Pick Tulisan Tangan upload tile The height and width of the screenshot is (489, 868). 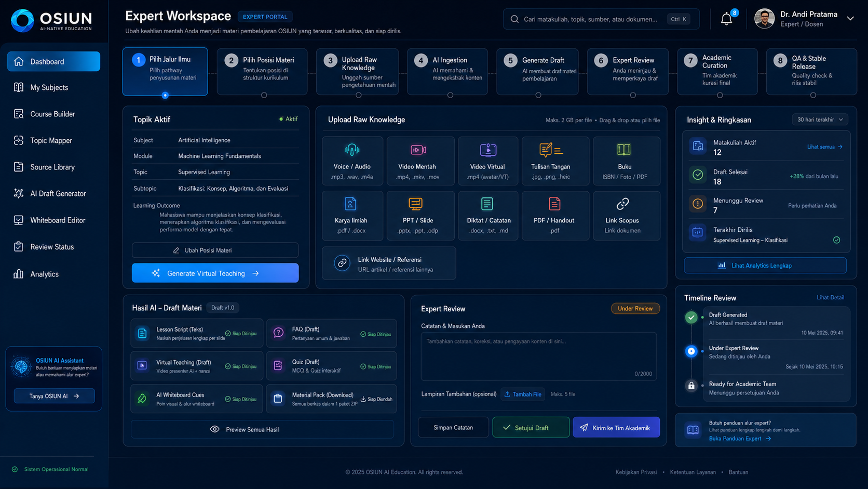[x=550, y=161]
